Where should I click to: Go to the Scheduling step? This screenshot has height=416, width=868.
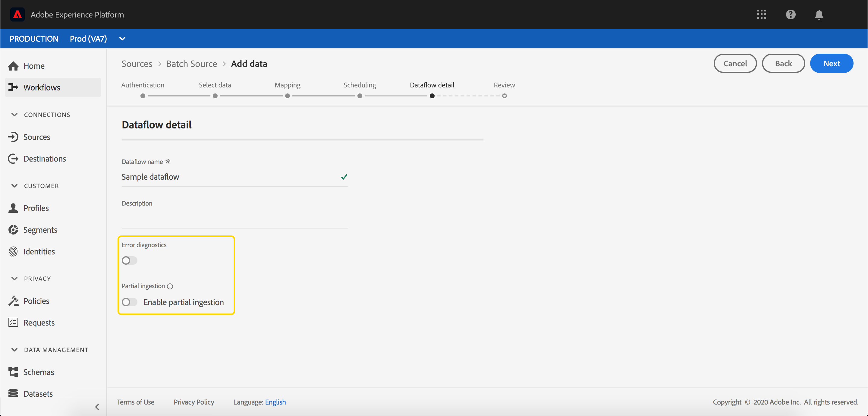(360, 96)
